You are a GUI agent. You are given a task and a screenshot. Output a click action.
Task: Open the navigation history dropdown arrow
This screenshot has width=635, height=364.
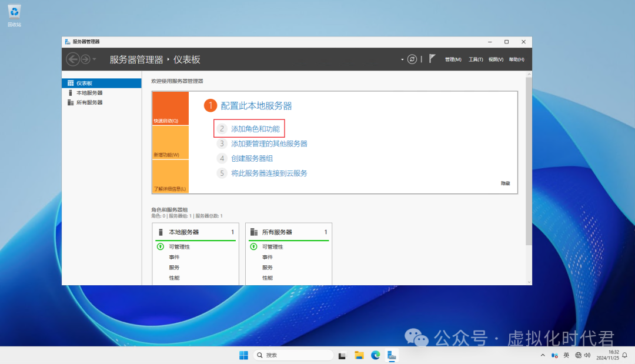pos(94,59)
